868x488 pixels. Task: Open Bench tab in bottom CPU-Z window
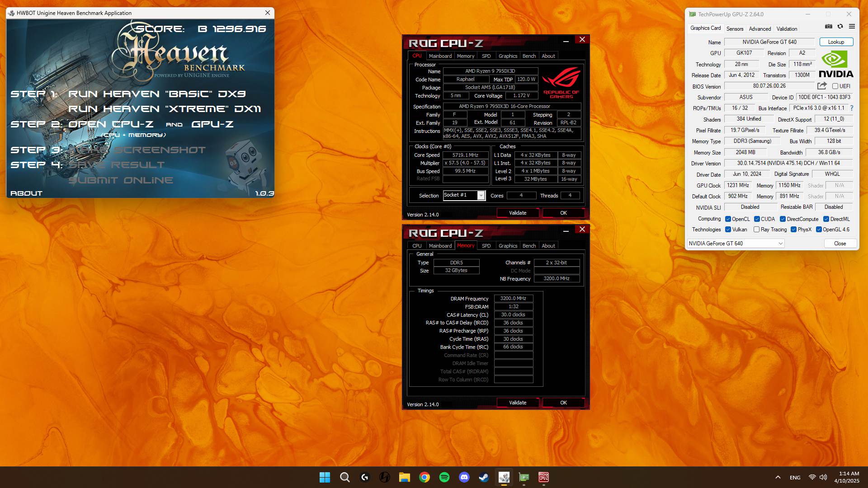click(x=529, y=246)
